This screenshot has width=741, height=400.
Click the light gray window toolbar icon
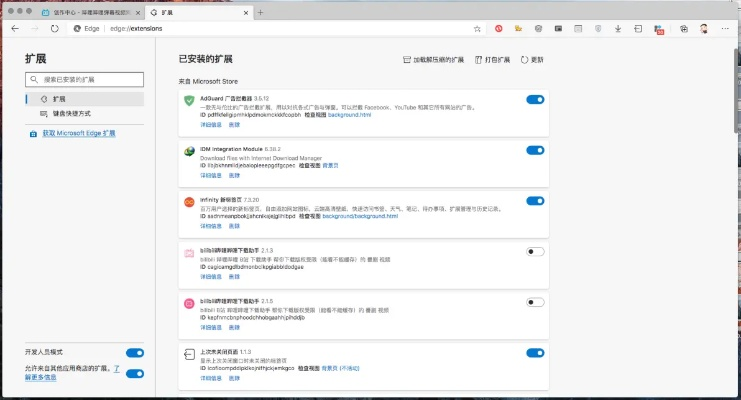pos(578,28)
